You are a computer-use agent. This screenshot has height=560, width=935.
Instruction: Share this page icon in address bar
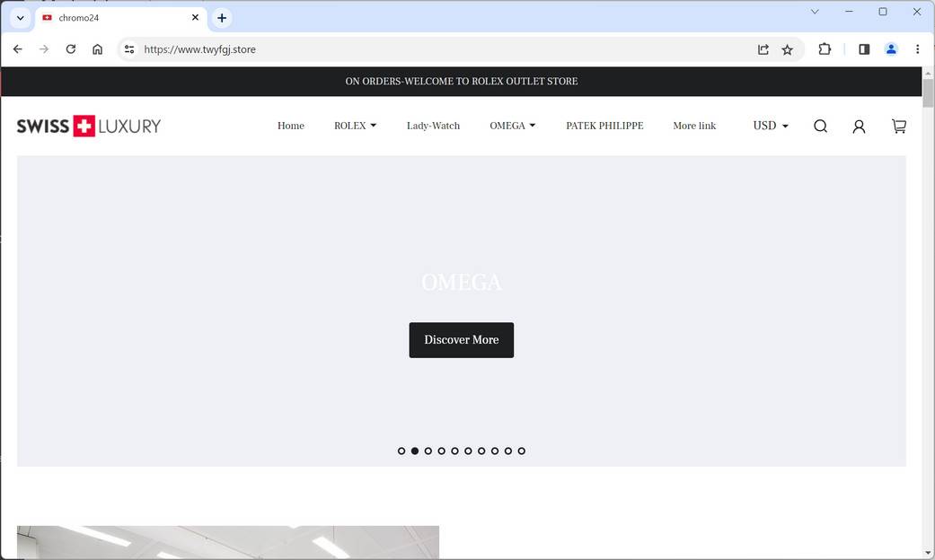tap(763, 49)
